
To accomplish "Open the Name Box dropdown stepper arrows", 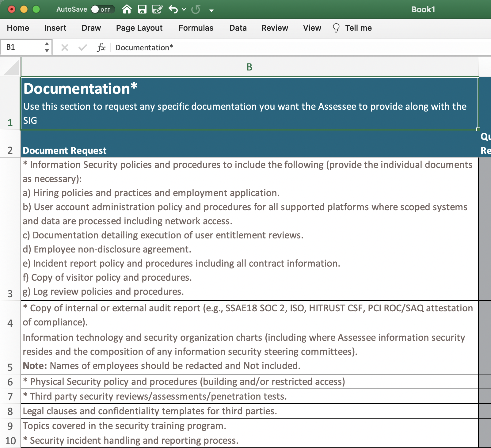I will pos(47,47).
